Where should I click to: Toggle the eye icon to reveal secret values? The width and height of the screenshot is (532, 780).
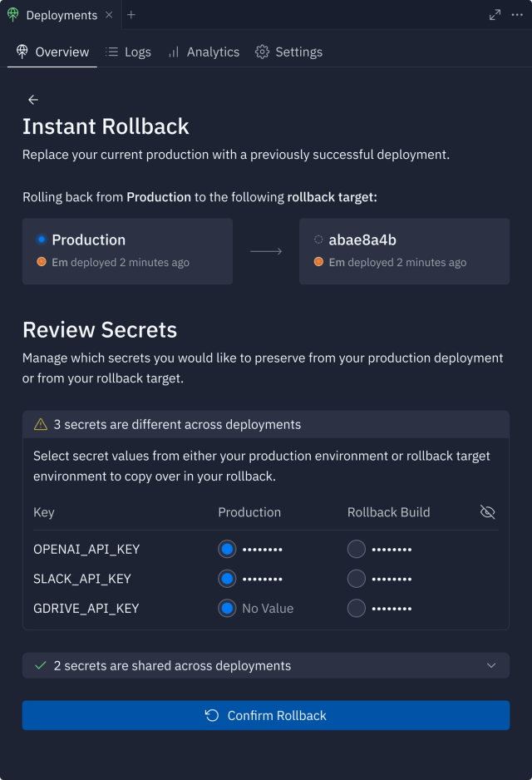tap(488, 511)
